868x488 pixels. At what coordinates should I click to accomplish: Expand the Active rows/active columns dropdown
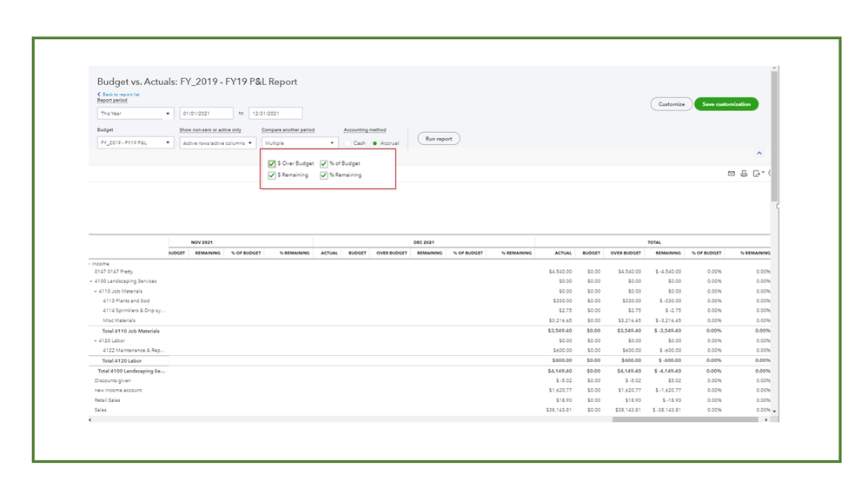(x=217, y=142)
